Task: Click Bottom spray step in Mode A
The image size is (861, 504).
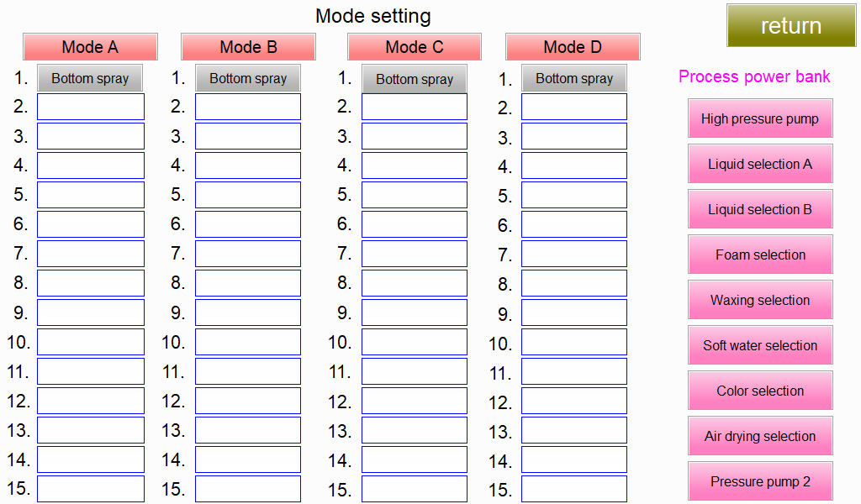Action: pyautogui.click(x=90, y=78)
